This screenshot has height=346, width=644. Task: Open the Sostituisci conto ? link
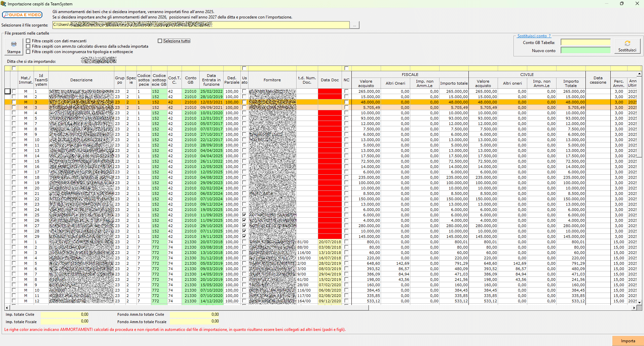pos(534,36)
